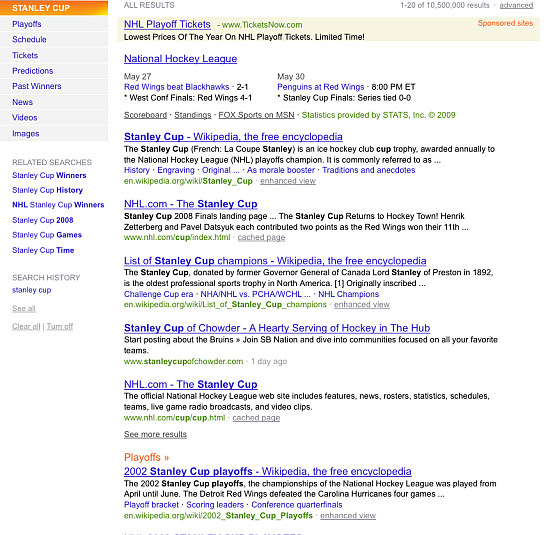Select Schedule in the left sidebar
This screenshot has width=550, height=535.
(29, 40)
